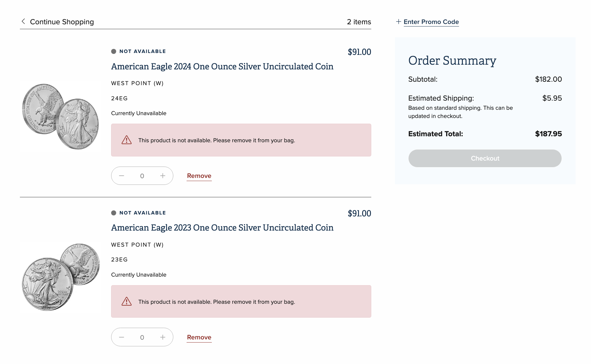View the 2023 Silver Eagle coin image
Screen dimensions: 591x364
60,277
